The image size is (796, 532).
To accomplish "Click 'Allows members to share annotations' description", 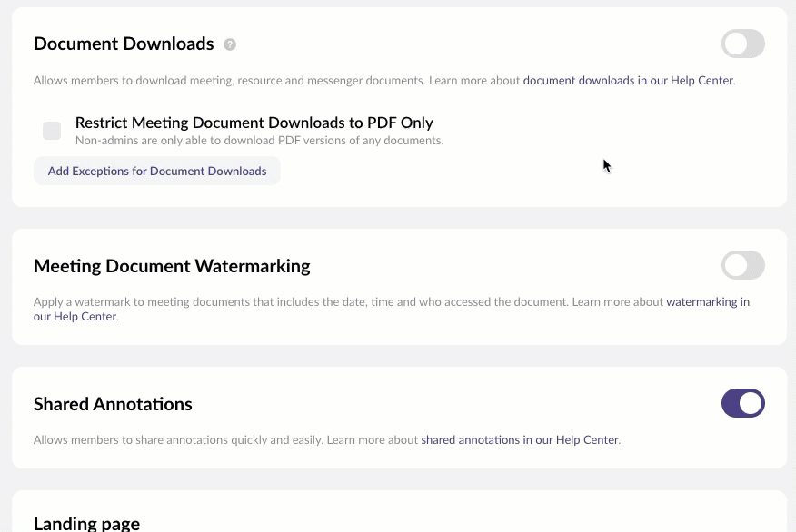I will [177, 440].
